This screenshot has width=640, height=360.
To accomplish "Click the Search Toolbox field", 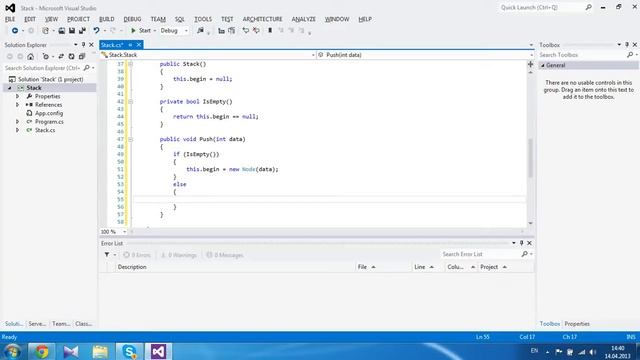I will (x=583, y=55).
